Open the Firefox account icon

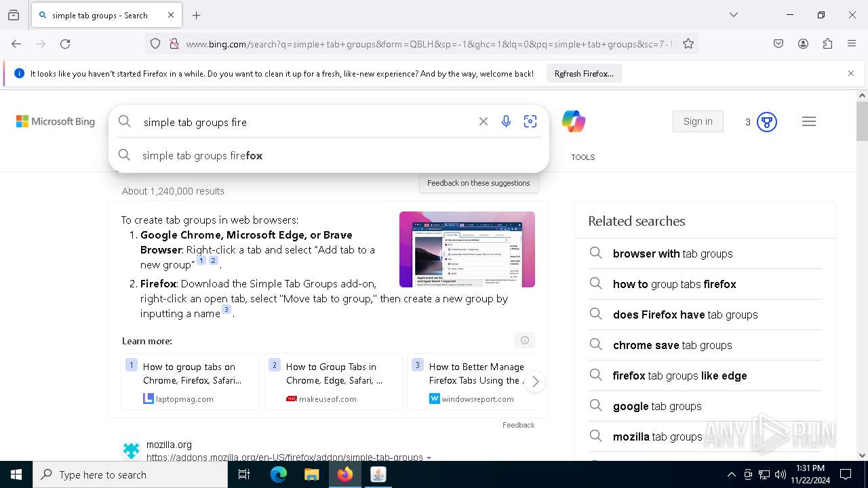coord(803,43)
